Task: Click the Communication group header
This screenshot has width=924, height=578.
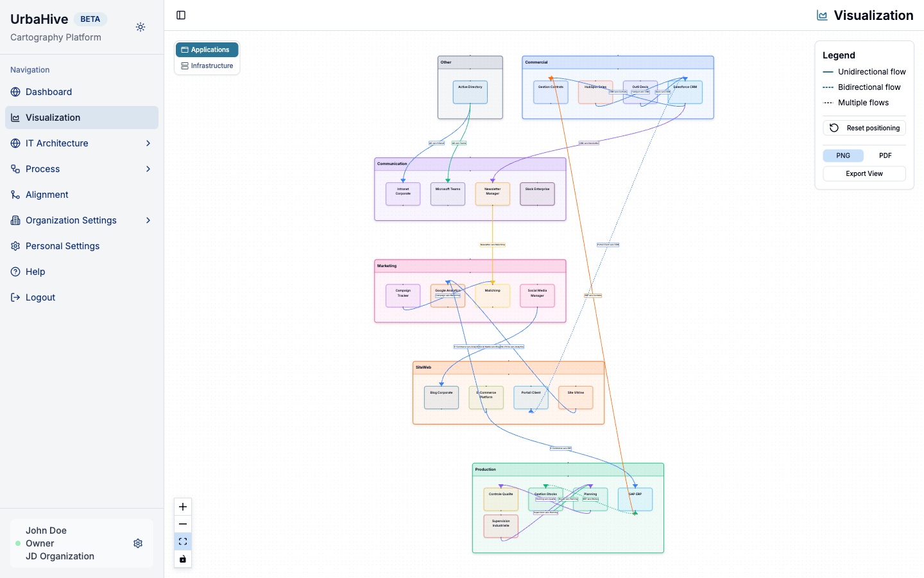Action: coord(470,164)
